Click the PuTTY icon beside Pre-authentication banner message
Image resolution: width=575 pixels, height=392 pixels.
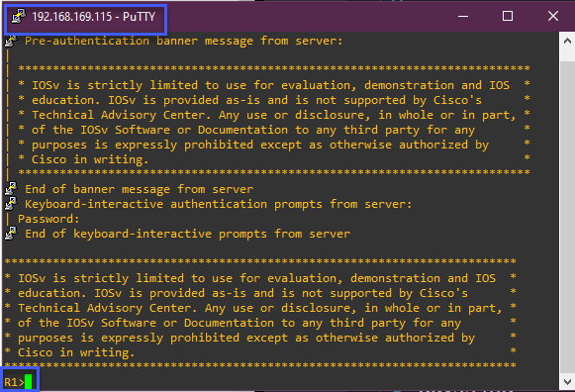point(11,41)
